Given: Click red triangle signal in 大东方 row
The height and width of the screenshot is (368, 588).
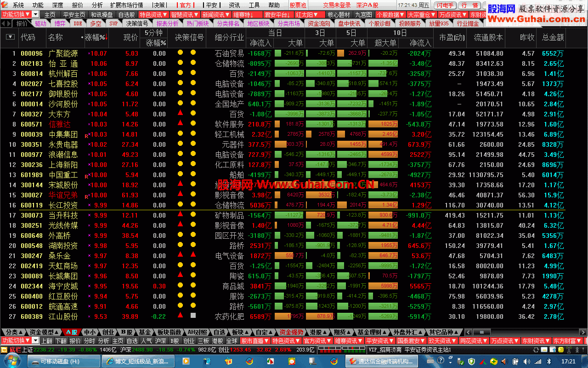Looking at the screenshot, I should tap(180, 113).
